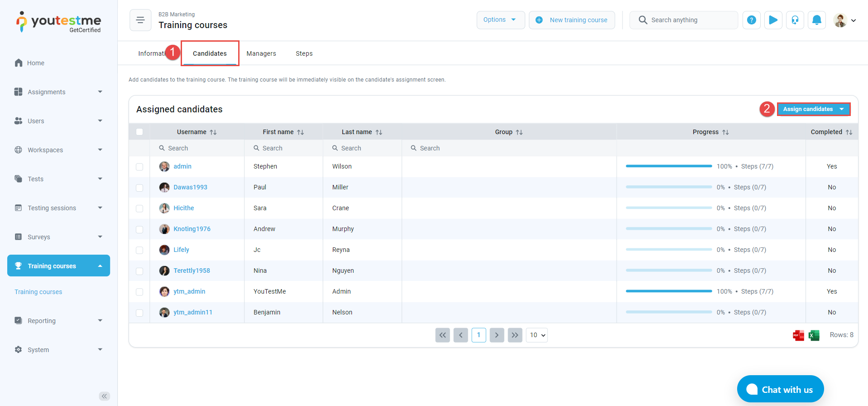Collapse sidebar with double-chevron icon
Viewport: 868px width, 406px height.
click(104, 396)
